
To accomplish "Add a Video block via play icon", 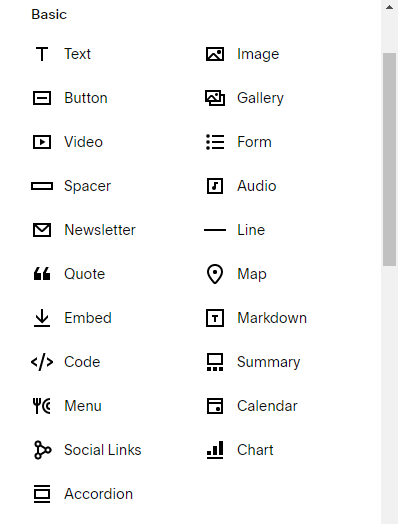I will tap(42, 142).
